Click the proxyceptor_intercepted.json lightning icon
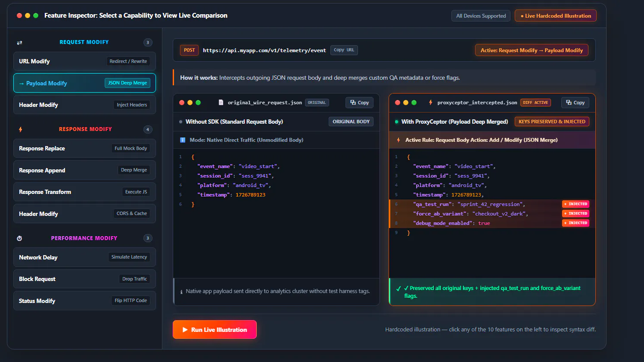 click(430, 103)
